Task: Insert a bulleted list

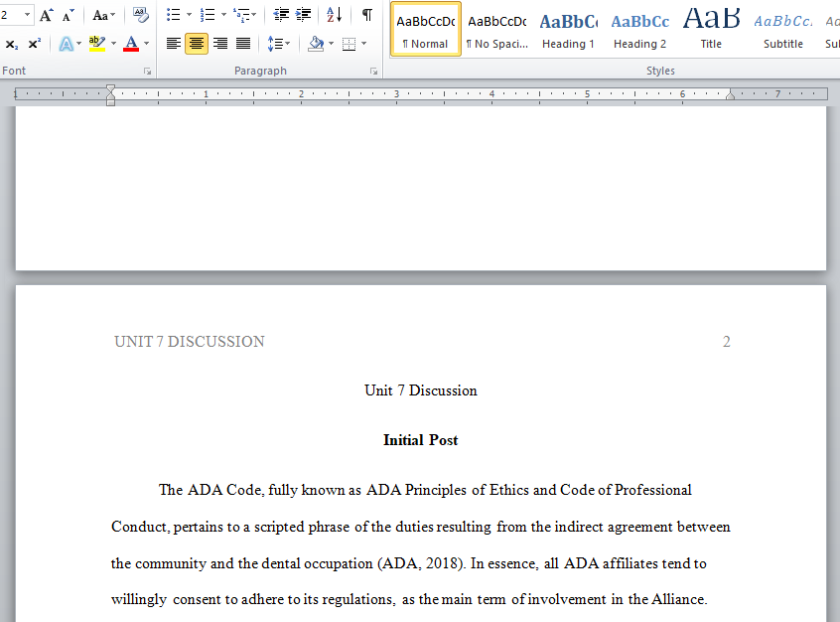Action: click(x=173, y=15)
